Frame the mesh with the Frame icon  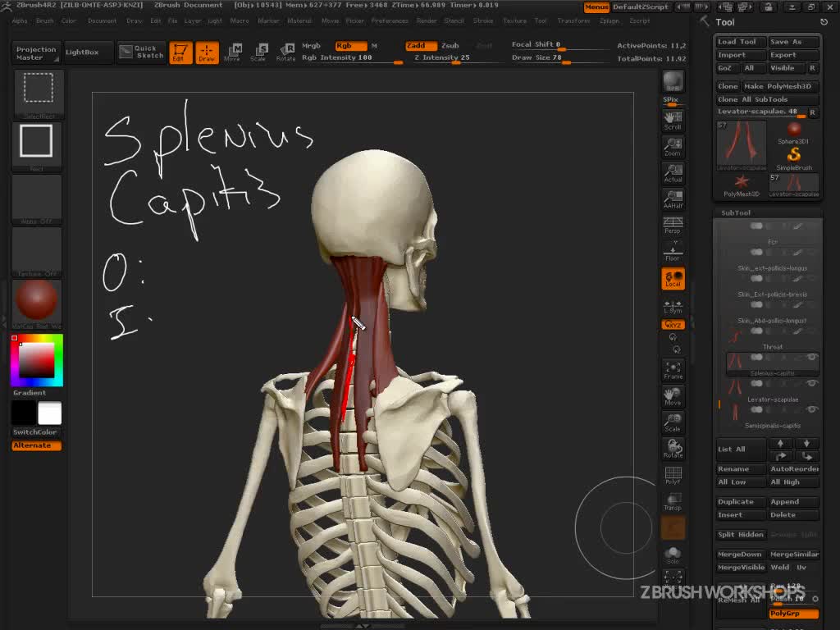(x=673, y=370)
